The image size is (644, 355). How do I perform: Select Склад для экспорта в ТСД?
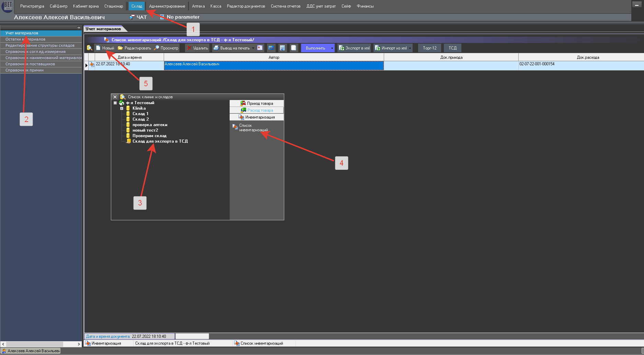(x=160, y=141)
